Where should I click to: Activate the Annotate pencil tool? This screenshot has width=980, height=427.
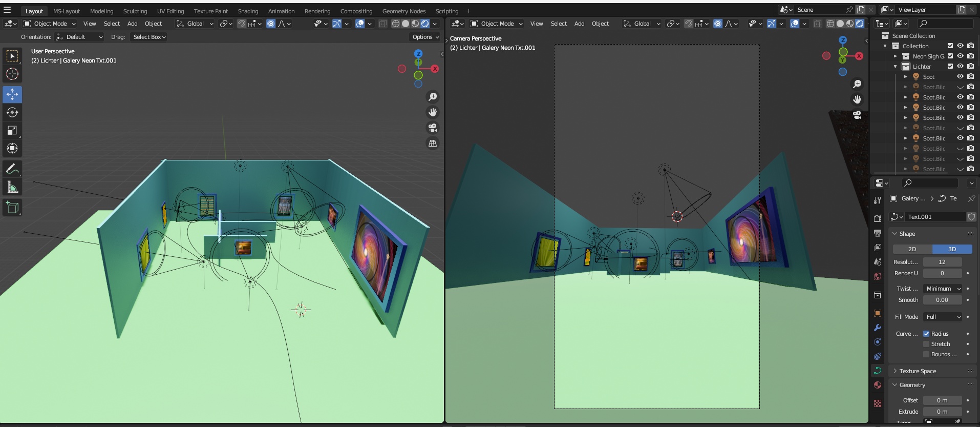click(x=12, y=169)
